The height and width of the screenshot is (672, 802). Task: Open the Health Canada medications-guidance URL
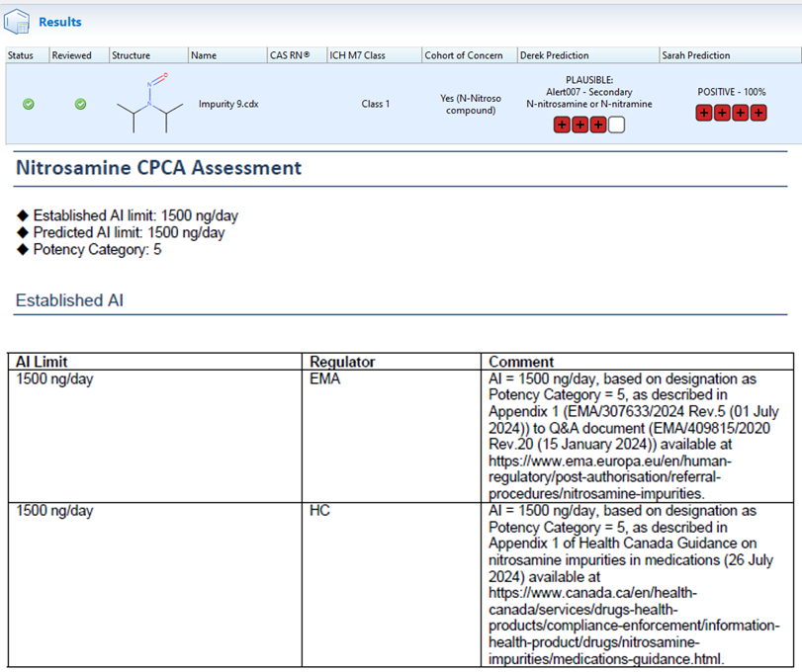click(x=634, y=626)
